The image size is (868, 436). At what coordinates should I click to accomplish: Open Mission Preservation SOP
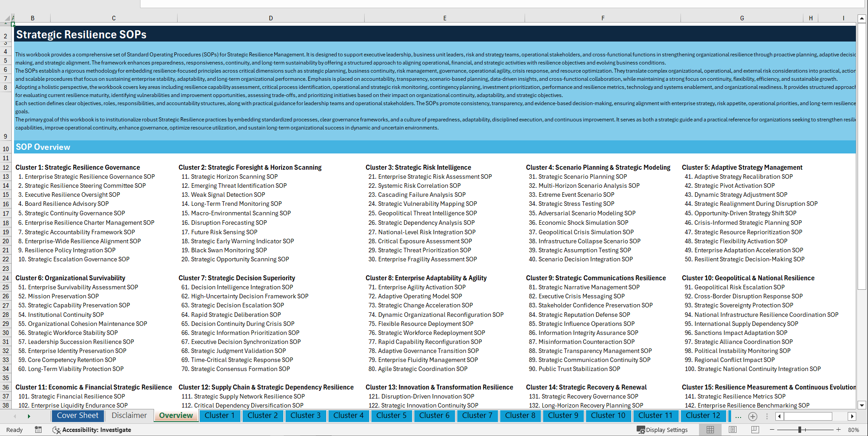tap(58, 296)
